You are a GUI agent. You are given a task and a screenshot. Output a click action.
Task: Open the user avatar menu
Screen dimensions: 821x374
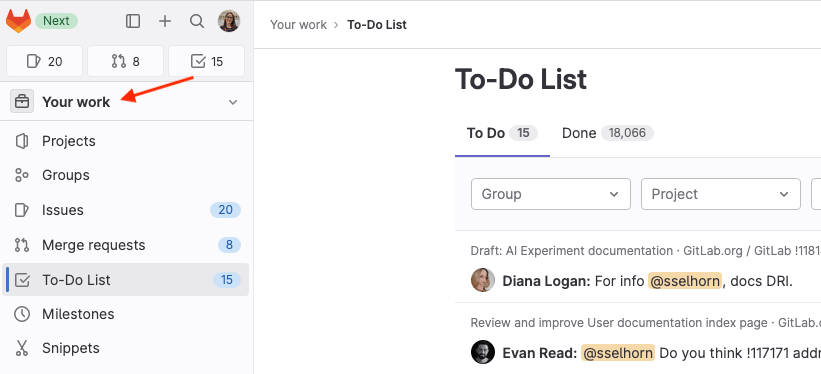[x=229, y=21]
